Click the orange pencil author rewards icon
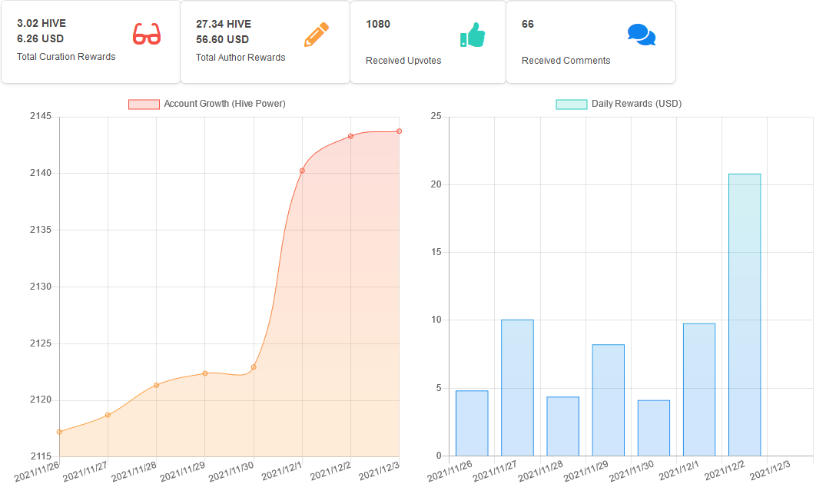 [x=316, y=35]
